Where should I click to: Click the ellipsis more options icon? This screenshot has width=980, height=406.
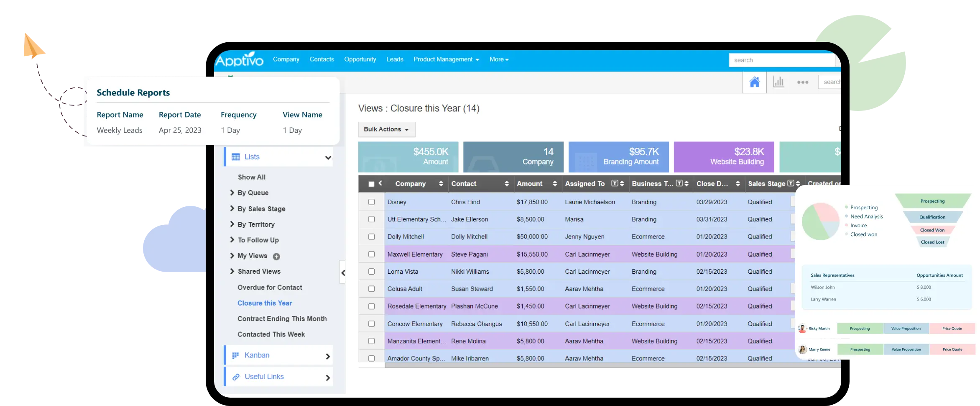(802, 82)
